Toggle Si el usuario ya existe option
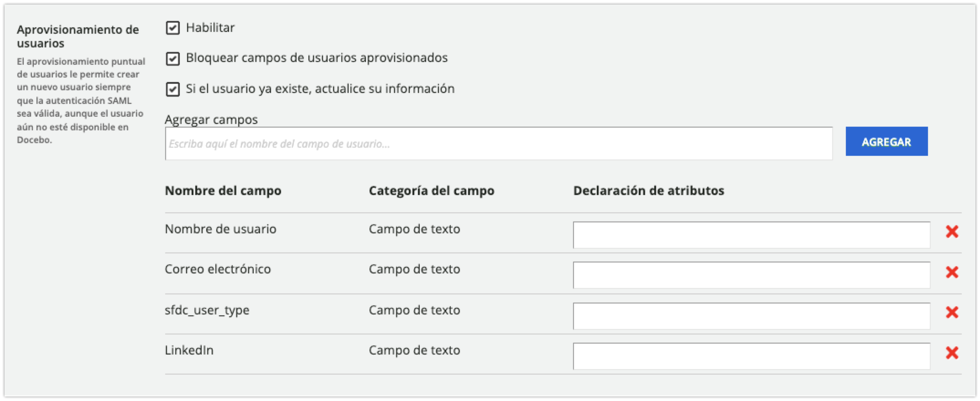980x401 pixels. 172,90
